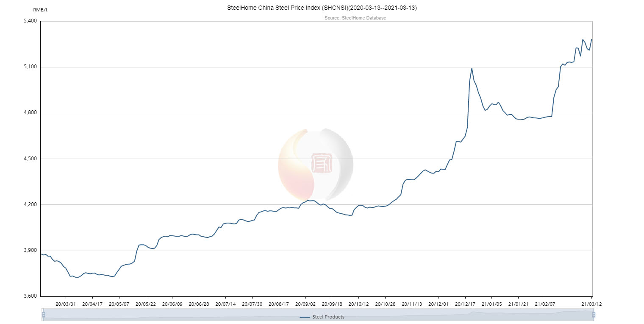Click the 20/10/28 date label
Viewport: 644px width, 324px height.
385,304
